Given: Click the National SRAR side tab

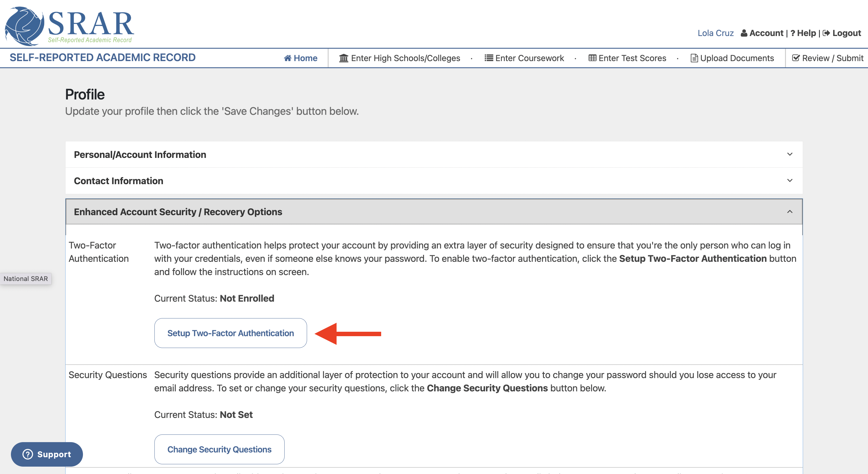Looking at the screenshot, I should click(x=26, y=279).
